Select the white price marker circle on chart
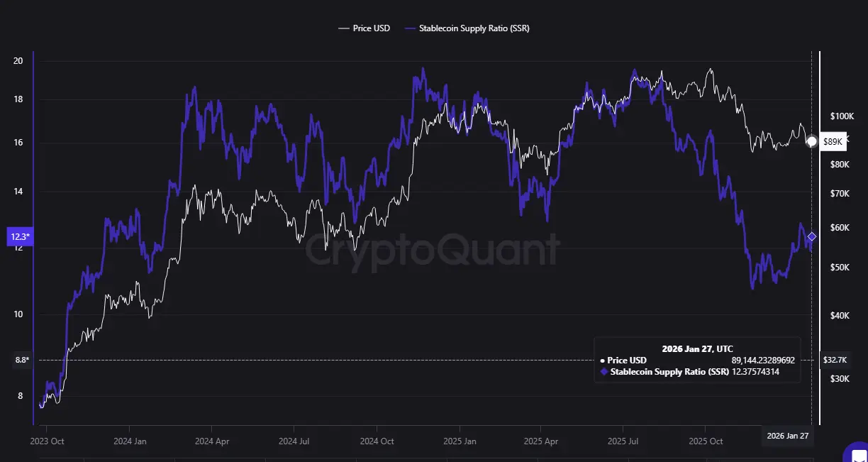Image resolution: width=868 pixels, height=462 pixels. (x=811, y=141)
